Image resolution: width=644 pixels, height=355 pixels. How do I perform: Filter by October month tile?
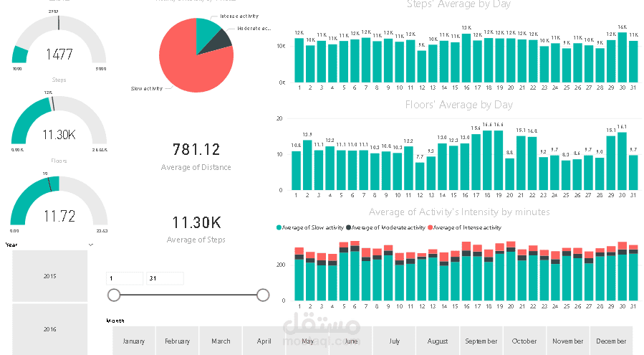click(x=524, y=341)
